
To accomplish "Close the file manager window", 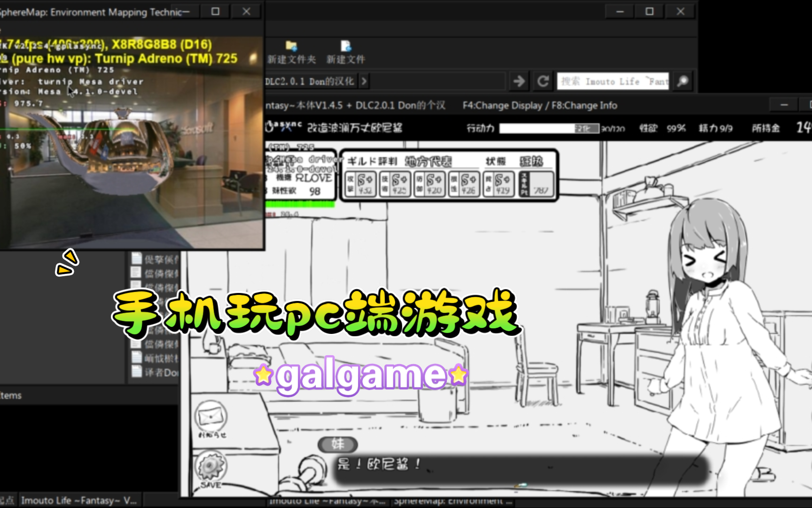I will coord(680,11).
